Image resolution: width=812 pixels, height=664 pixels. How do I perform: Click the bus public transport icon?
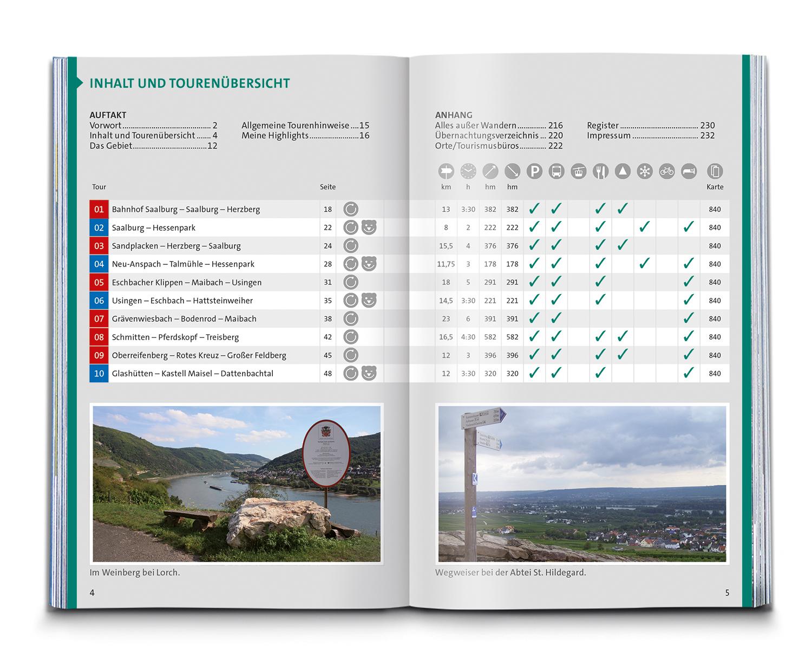point(556,172)
